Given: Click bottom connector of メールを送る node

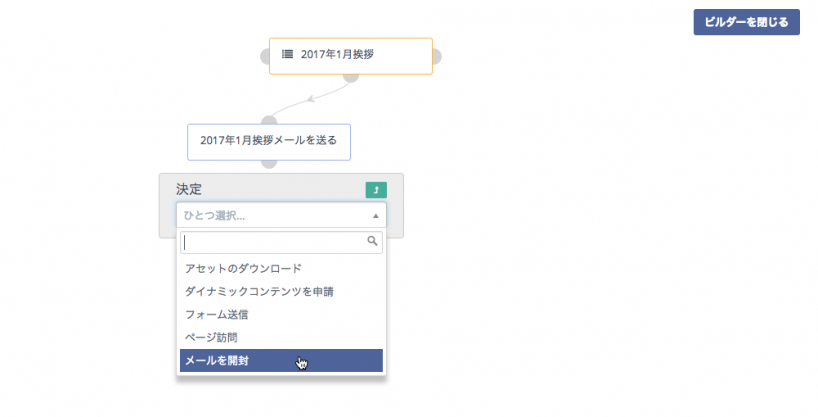Looking at the screenshot, I should [x=268, y=163].
